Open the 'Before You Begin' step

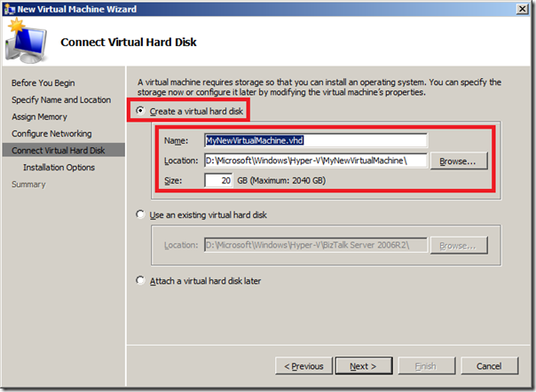coord(43,82)
